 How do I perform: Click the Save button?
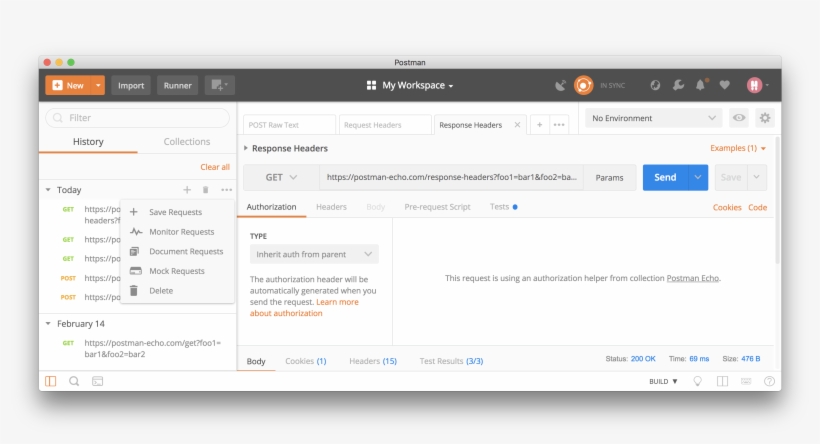[731, 177]
